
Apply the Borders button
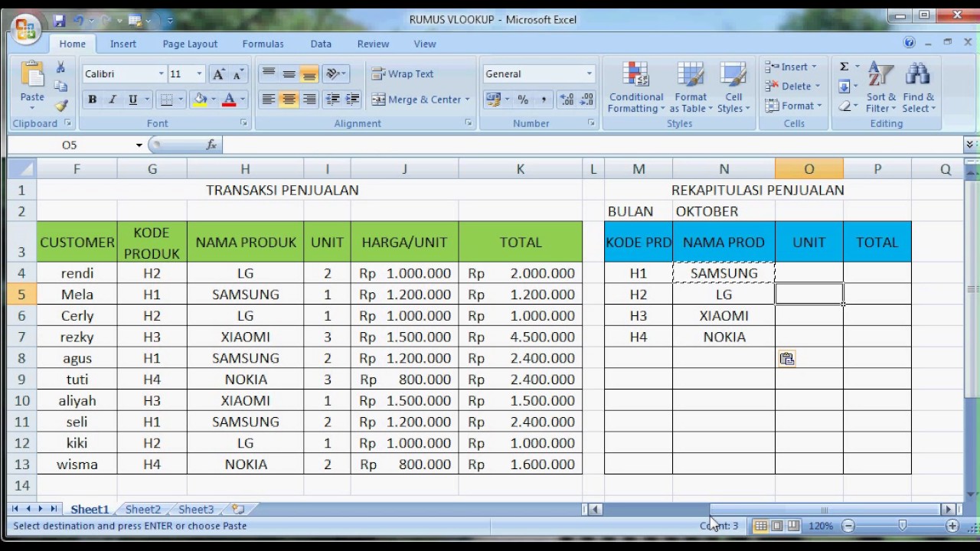168,99
